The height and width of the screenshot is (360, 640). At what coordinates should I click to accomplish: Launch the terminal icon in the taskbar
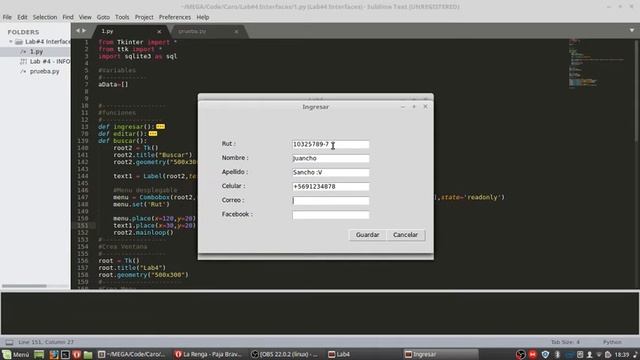click(65, 354)
